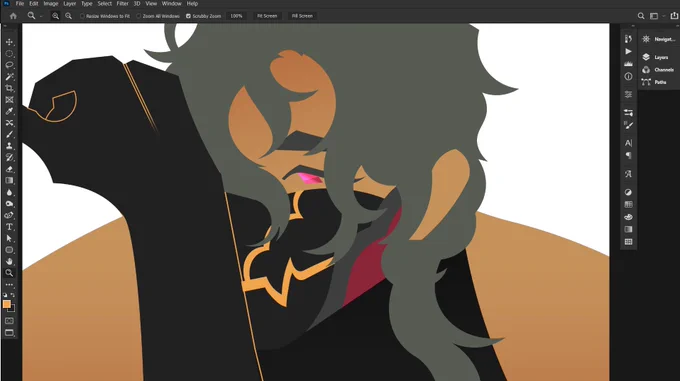Open the File menu

(x=20, y=3)
